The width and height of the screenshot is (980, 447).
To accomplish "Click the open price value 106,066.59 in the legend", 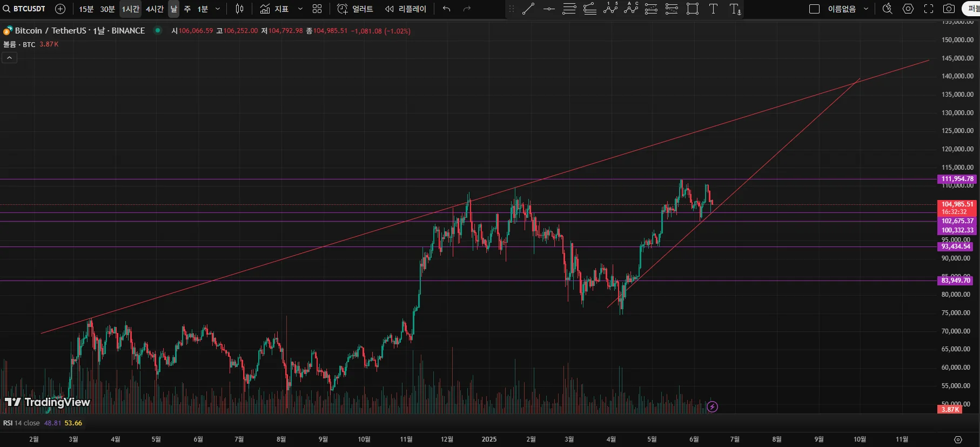I will [196, 31].
